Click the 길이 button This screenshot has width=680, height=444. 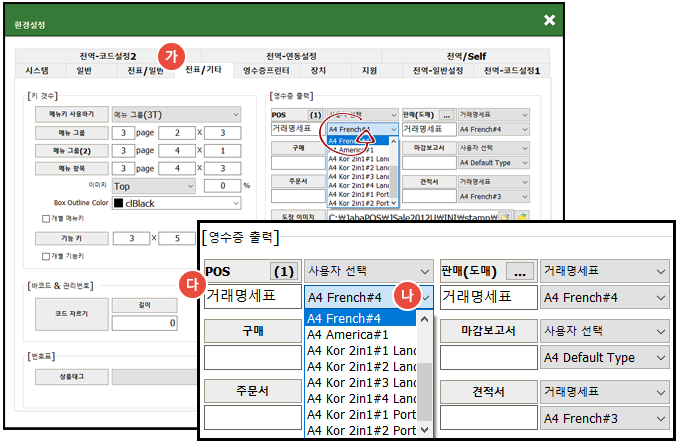click(144, 305)
